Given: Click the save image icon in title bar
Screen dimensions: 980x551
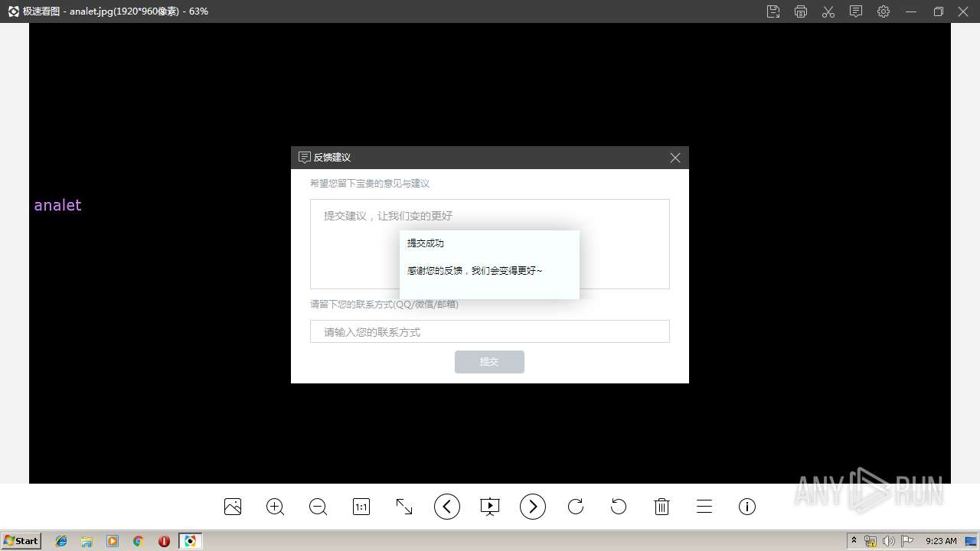Looking at the screenshot, I should (x=773, y=11).
